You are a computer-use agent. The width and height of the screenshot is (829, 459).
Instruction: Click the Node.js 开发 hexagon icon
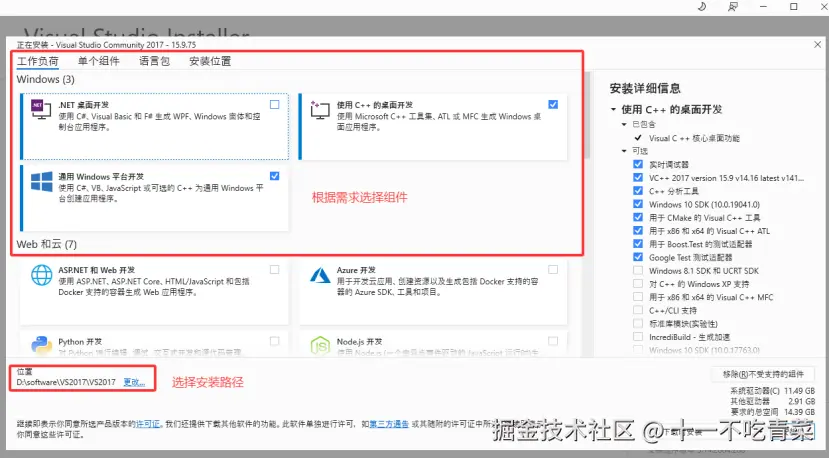(x=320, y=345)
